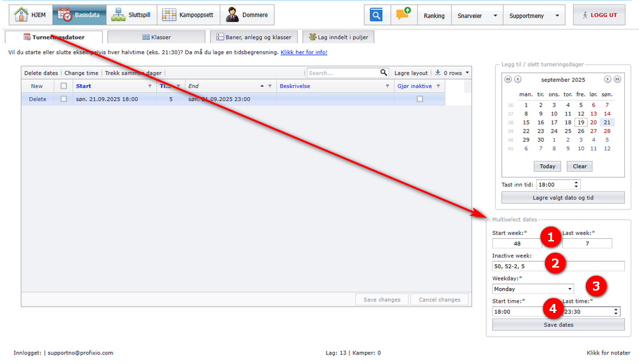The height and width of the screenshot is (364, 639).
Task: Check the row checkbox beside Delete
Action: point(63,99)
